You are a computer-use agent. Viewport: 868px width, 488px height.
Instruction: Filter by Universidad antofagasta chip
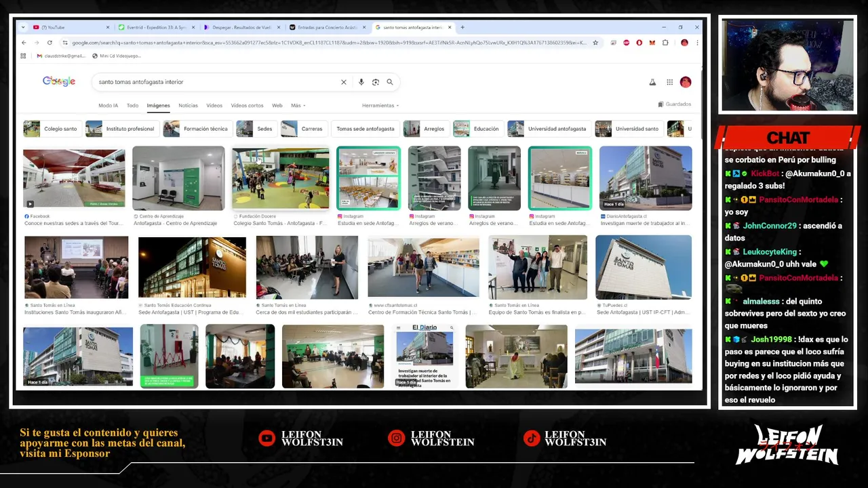click(x=549, y=129)
